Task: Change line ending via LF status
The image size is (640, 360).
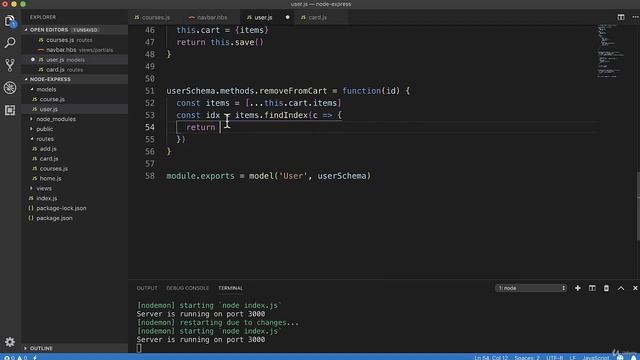Action: coord(572,357)
